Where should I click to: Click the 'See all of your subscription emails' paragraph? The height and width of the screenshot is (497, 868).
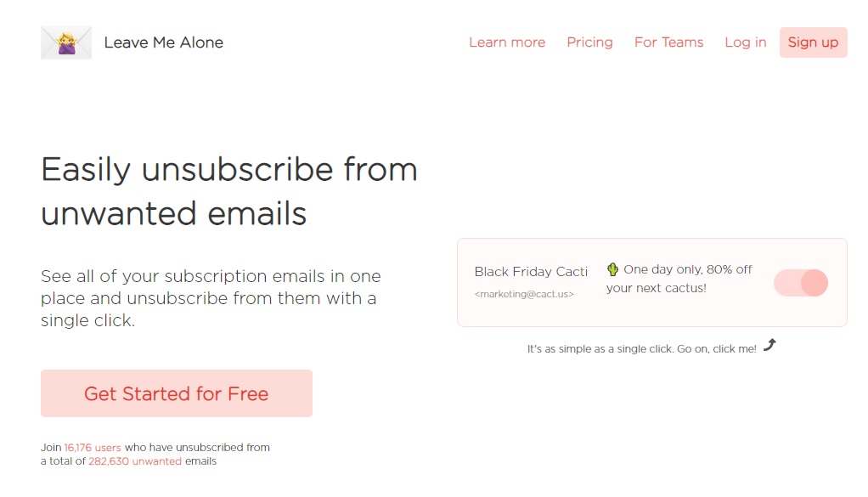211,298
